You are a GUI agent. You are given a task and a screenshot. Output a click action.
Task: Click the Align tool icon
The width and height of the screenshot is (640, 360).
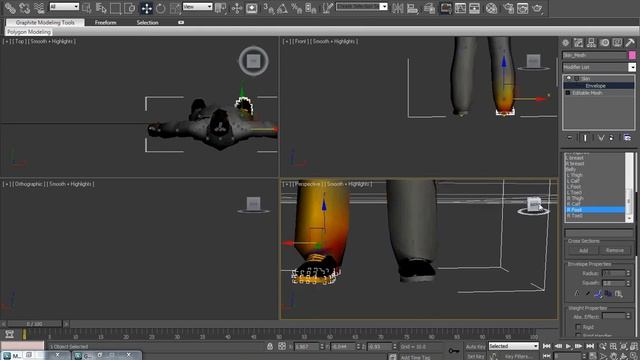[x=413, y=8]
